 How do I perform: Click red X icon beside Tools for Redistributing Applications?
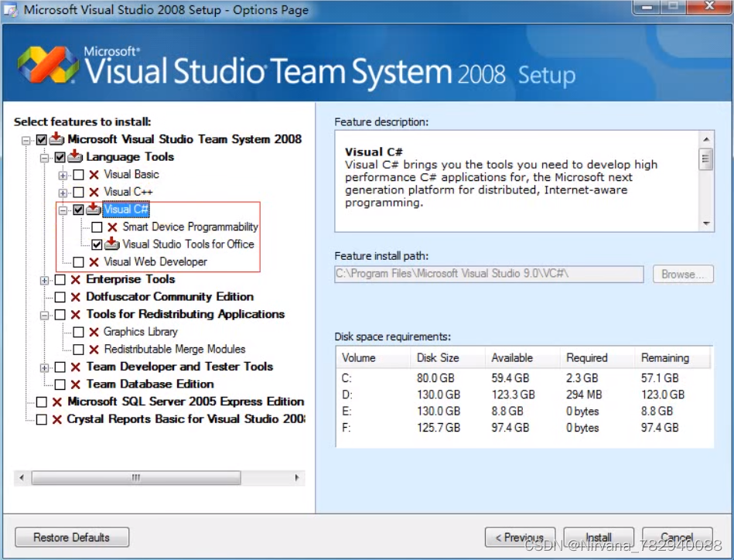(75, 315)
